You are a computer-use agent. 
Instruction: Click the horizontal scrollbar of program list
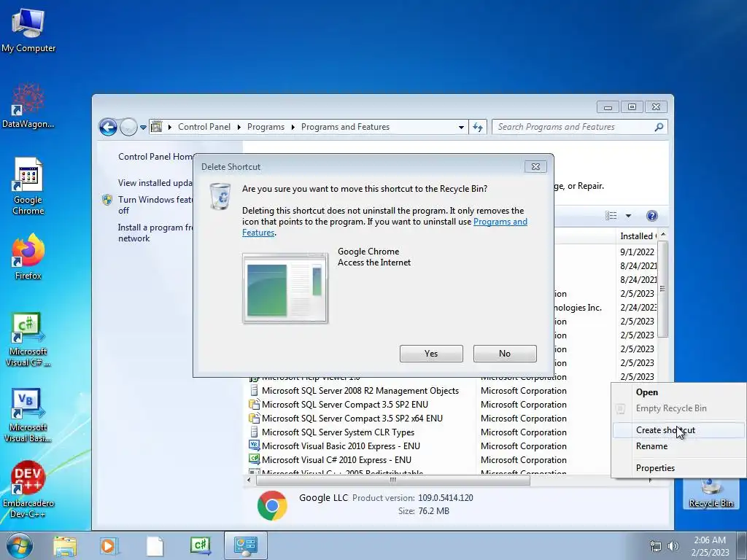(x=393, y=480)
